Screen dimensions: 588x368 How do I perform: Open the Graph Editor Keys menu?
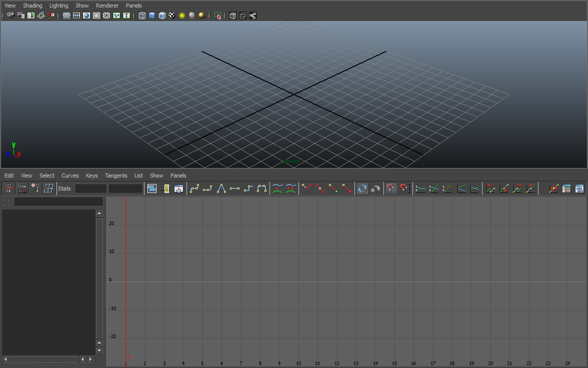91,175
